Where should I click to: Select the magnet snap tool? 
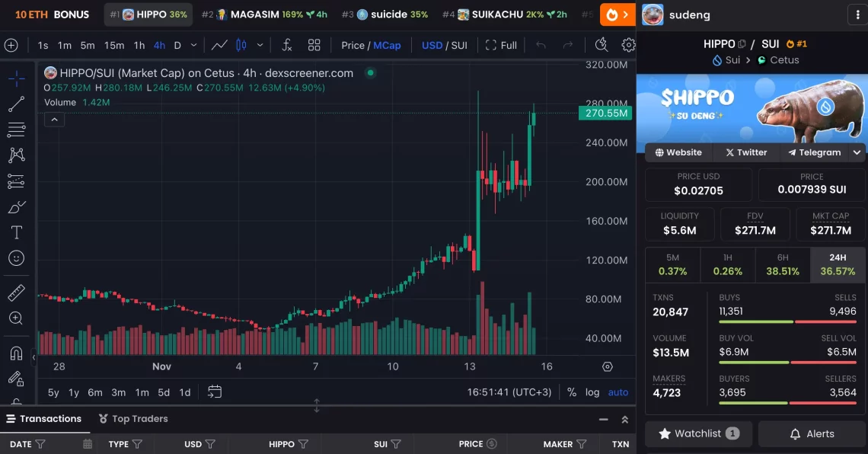tap(16, 353)
